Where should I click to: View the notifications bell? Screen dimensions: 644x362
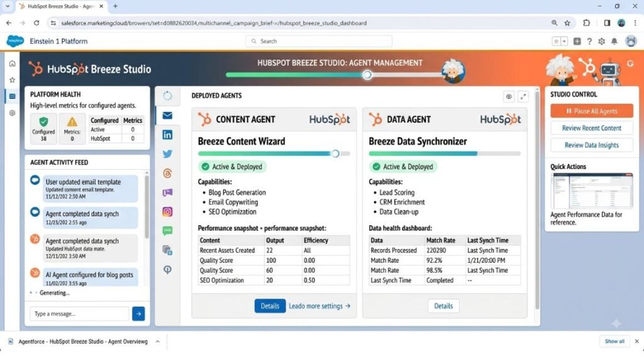(x=614, y=41)
